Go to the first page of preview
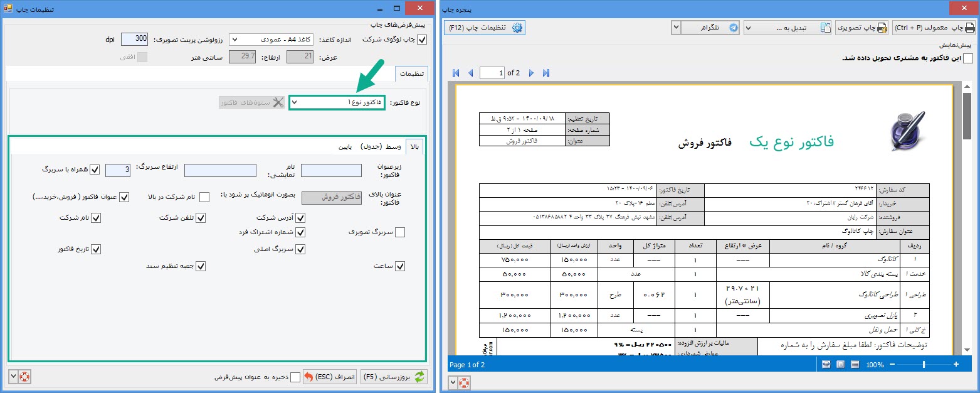The width and height of the screenshot is (980, 393). click(456, 73)
